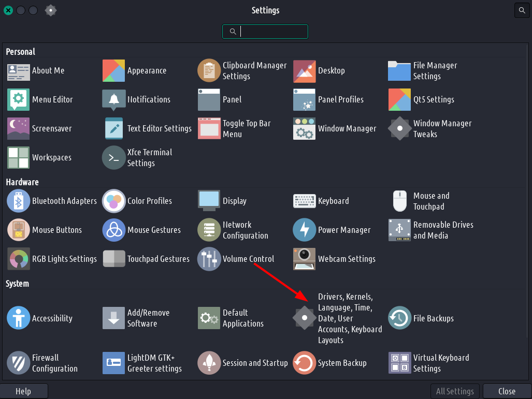Open the Window Manager icon
The height and width of the screenshot is (399, 532).
pyautogui.click(x=305, y=129)
